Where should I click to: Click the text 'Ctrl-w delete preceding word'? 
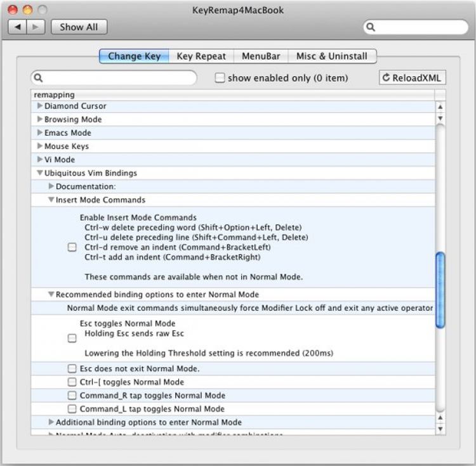140,228
